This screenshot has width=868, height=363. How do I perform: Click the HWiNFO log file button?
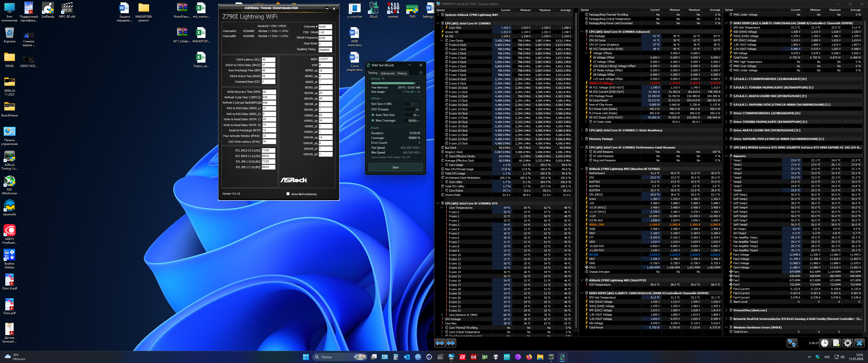[x=836, y=343]
